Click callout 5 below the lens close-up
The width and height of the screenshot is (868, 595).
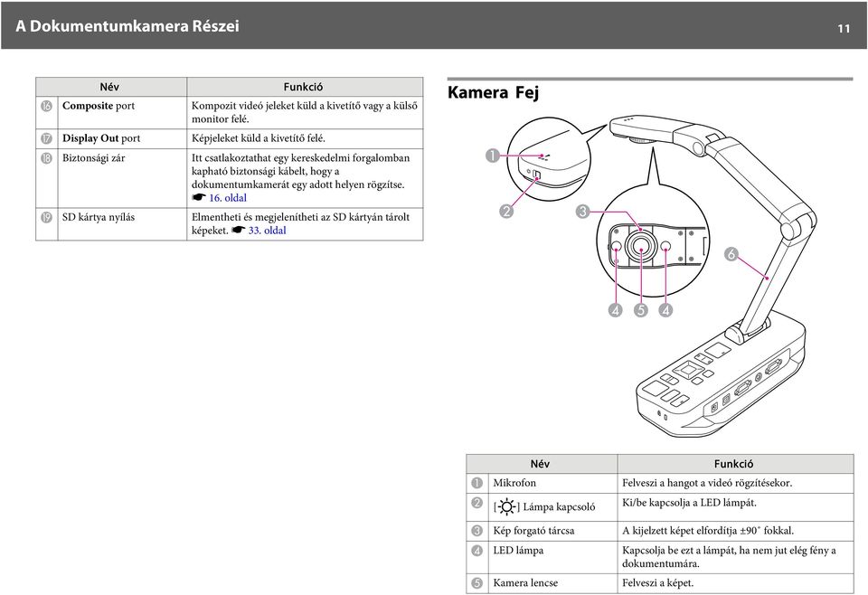click(x=640, y=309)
